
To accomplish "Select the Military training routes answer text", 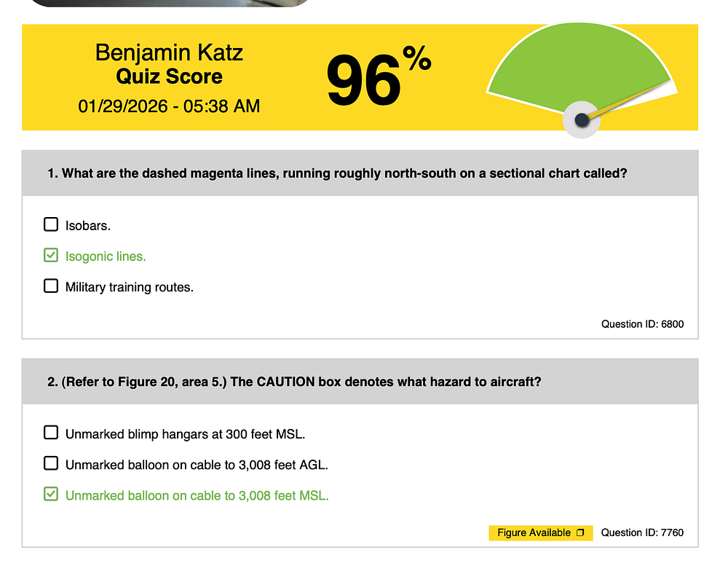I will pos(129,287).
